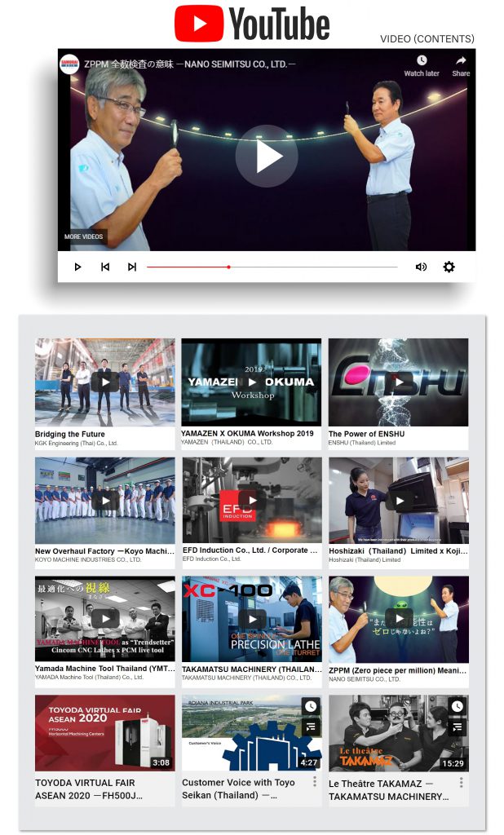Click Hoshizaki (Thailand) Limited channel name
Viewport: 504px width, 835px height.
click(365, 559)
